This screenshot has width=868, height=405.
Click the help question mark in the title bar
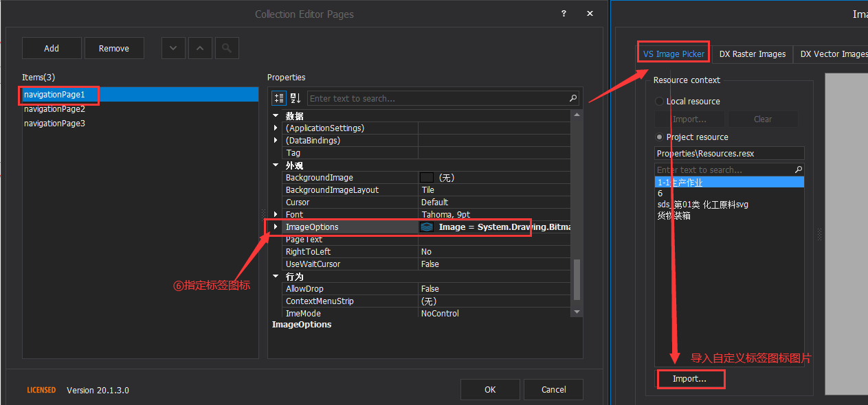(x=563, y=13)
